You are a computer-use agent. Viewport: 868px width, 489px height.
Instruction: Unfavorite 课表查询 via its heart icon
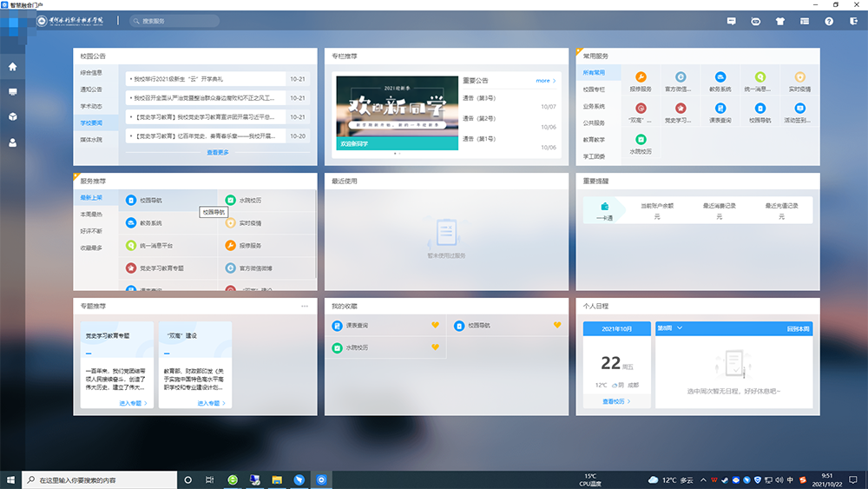tap(436, 326)
